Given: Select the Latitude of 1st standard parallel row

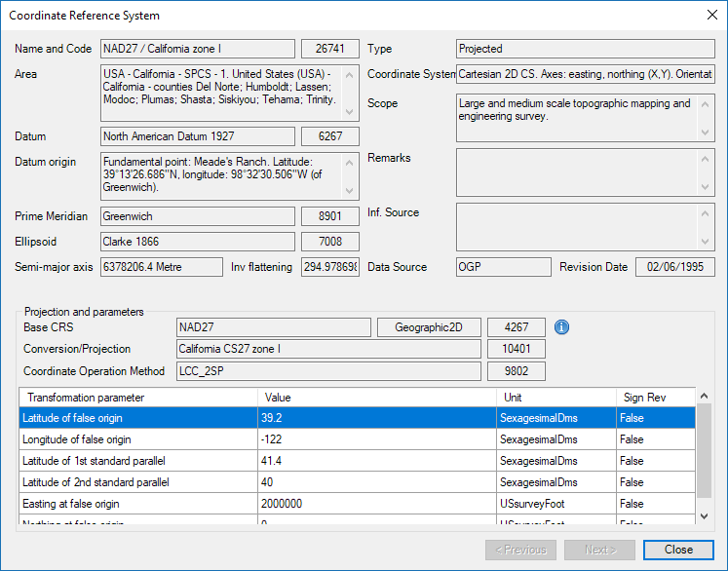Looking at the screenshot, I should pos(138,461).
